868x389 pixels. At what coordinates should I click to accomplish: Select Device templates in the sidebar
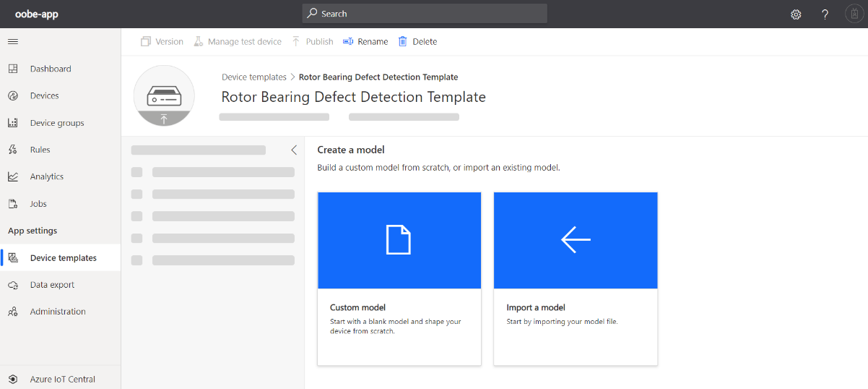click(61, 258)
